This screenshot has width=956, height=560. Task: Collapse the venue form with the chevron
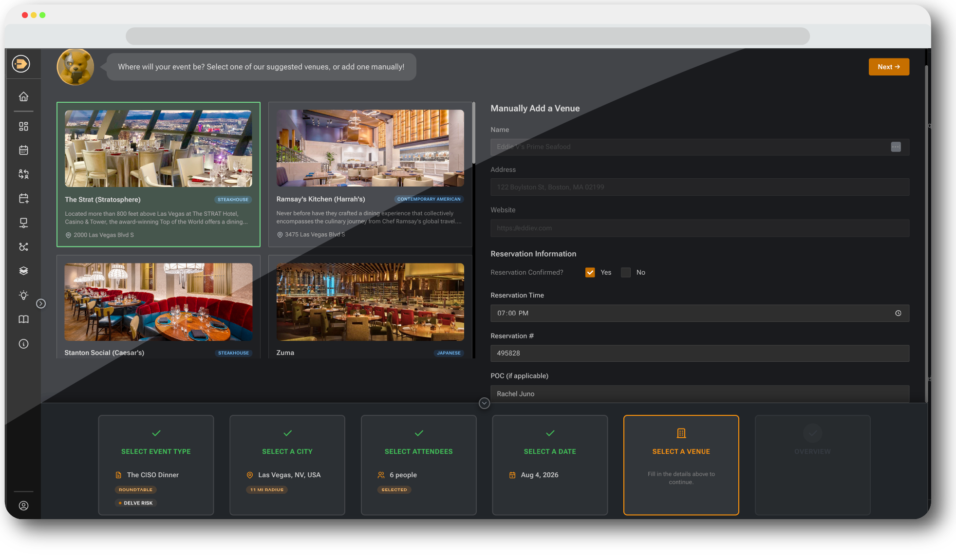[x=484, y=403]
